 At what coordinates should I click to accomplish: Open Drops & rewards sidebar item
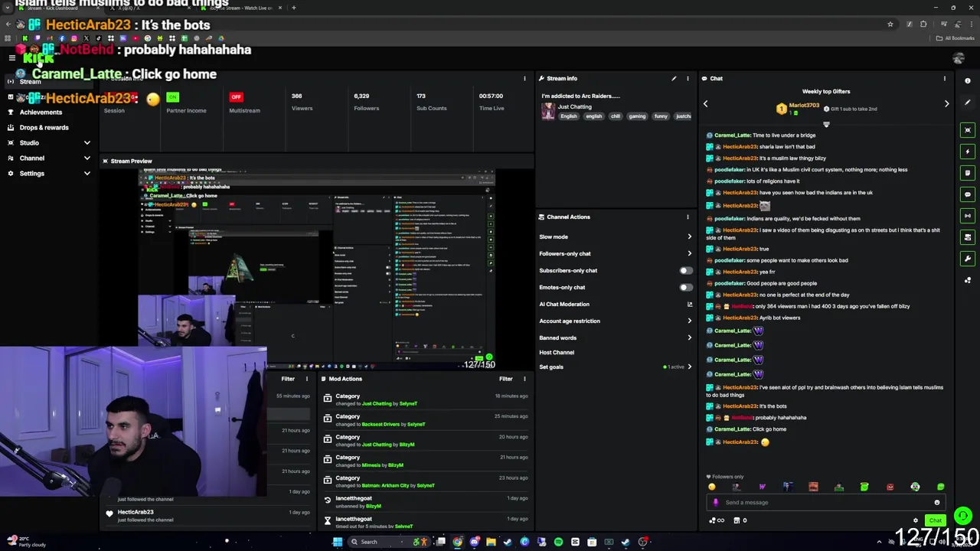(x=44, y=128)
